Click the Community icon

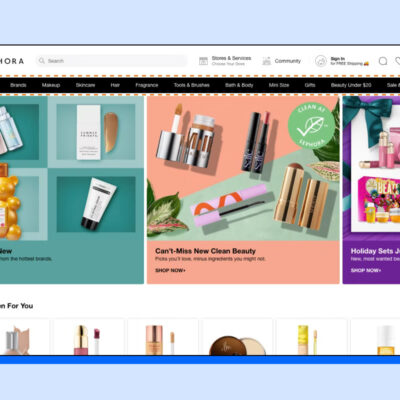point(266,61)
